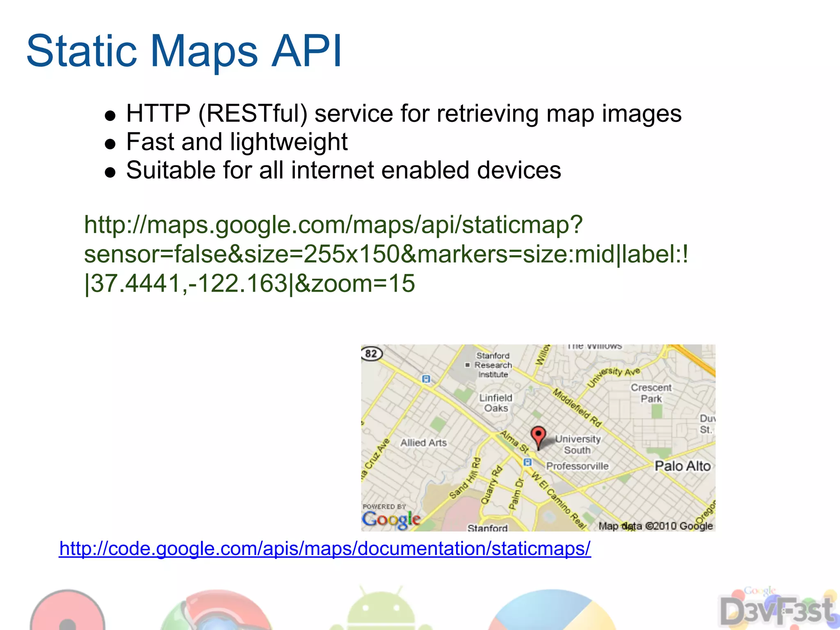Click the 'Suitable for all internet enabled devices' bullet
Viewport: 840px width, 630px height.
343,170
